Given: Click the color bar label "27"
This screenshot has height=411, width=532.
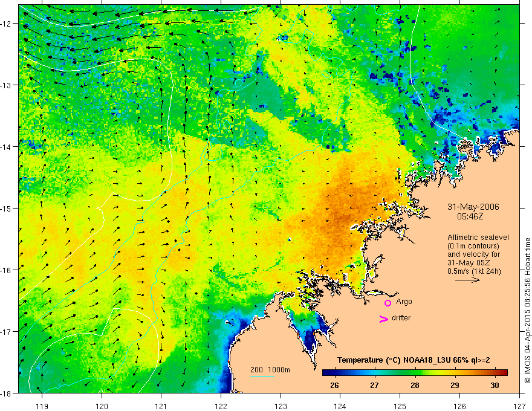Looking at the screenshot, I should [x=375, y=385].
